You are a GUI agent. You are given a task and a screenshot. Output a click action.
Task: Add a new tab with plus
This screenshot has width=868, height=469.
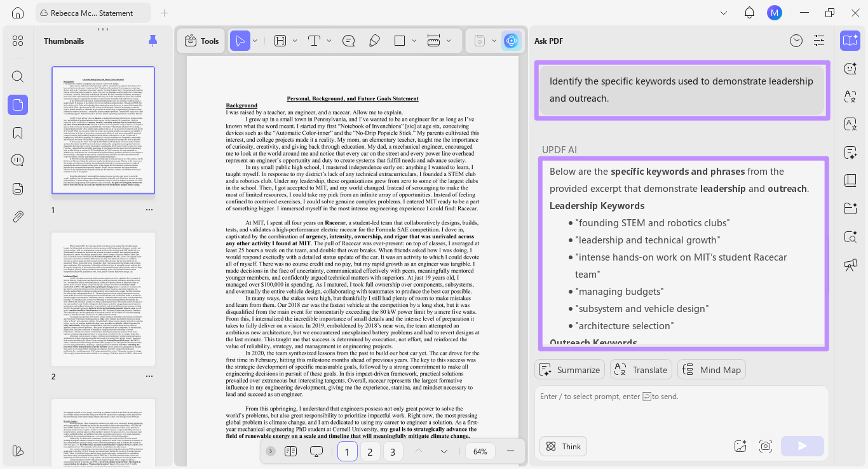[165, 13]
